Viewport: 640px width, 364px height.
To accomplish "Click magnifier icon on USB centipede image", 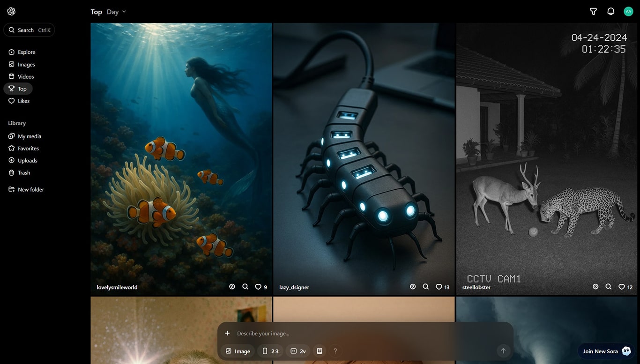I will 425,287.
